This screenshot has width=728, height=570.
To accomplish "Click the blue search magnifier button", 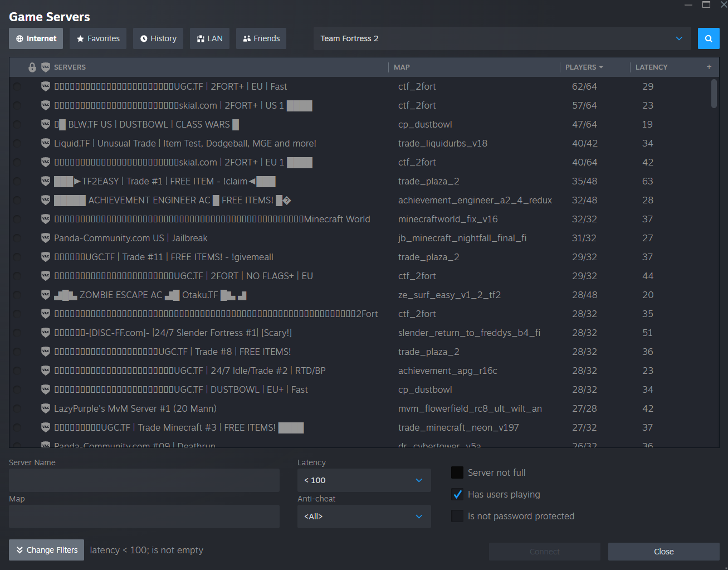I will (709, 38).
